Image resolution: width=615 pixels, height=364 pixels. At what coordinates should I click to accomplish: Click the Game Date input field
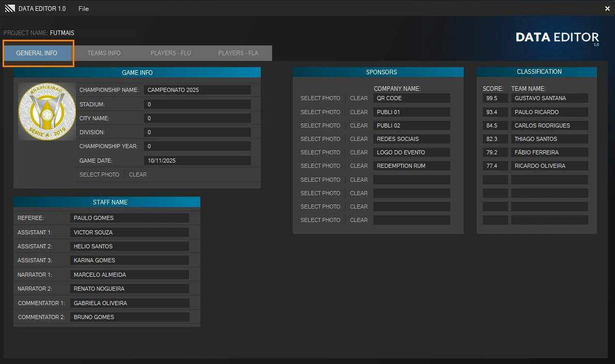[197, 161]
